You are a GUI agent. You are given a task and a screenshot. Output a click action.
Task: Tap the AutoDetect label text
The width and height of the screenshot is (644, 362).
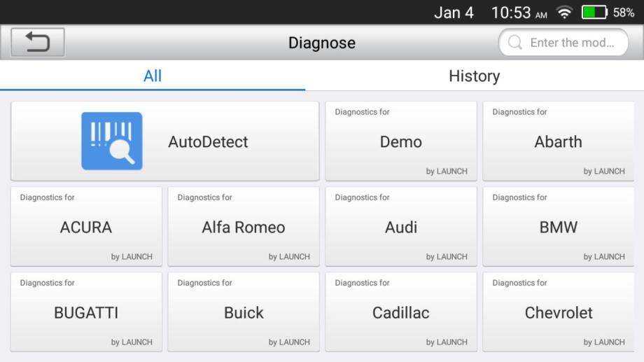pyautogui.click(x=208, y=141)
